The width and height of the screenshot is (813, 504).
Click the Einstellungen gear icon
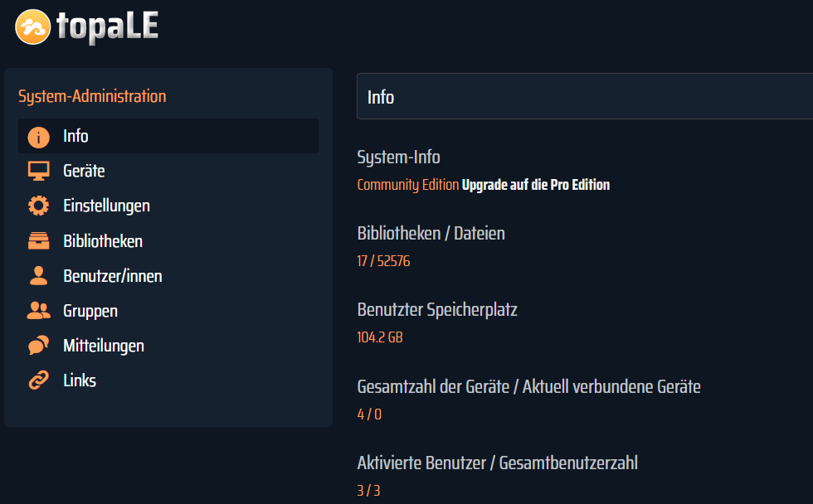point(39,206)
